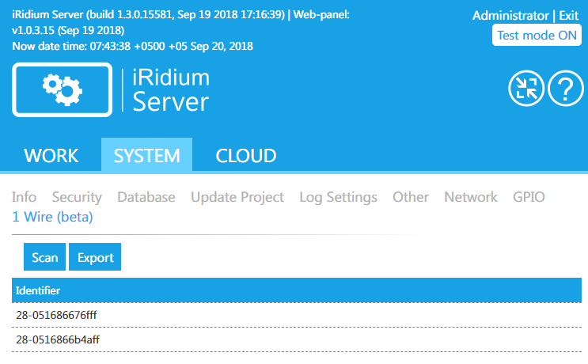The height and width of the screenshot is (364, 588).
Task: Open help with the question mark icon
Action: tap(566, 89)
